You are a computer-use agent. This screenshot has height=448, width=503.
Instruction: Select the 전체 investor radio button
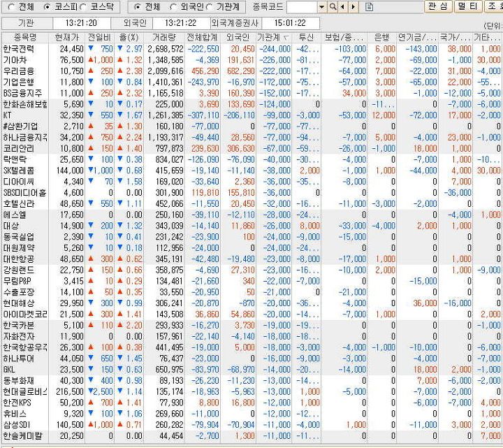[137, 7]
